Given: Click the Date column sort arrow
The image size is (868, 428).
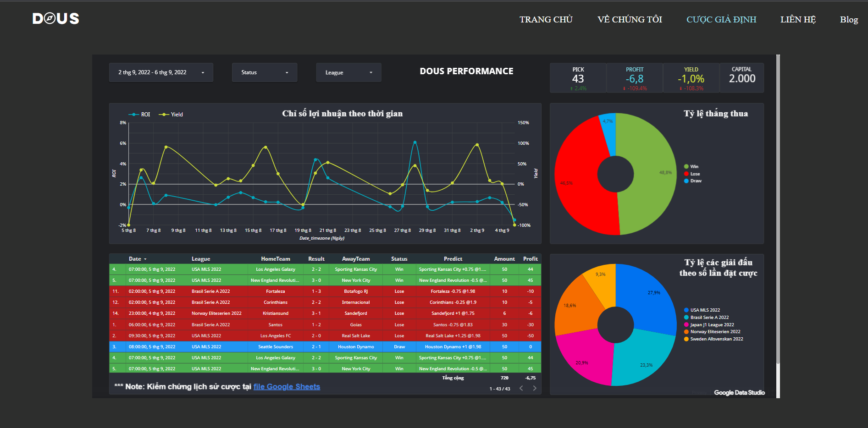Looking at the screenshot, I should pos(145,259).
